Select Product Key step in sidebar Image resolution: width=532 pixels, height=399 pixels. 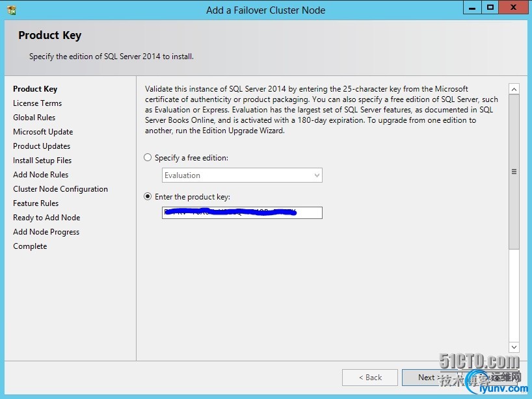(x=35, y=89)
